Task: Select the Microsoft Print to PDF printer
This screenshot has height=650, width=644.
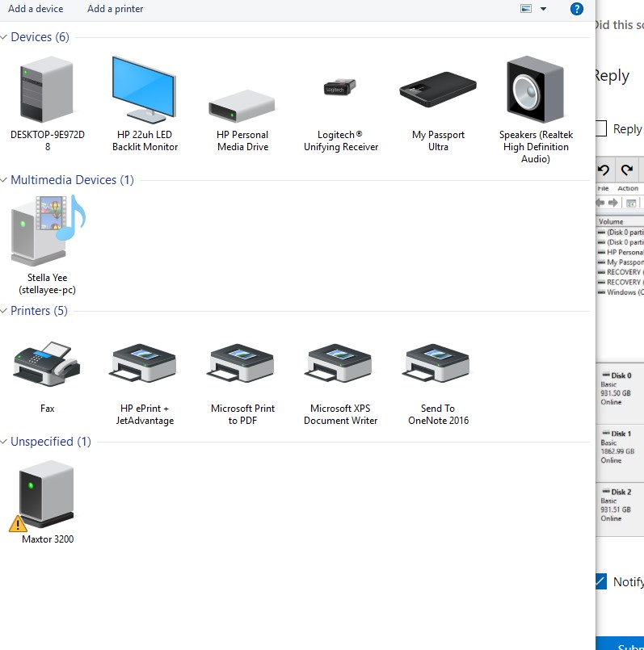Action: coord(242,384)
